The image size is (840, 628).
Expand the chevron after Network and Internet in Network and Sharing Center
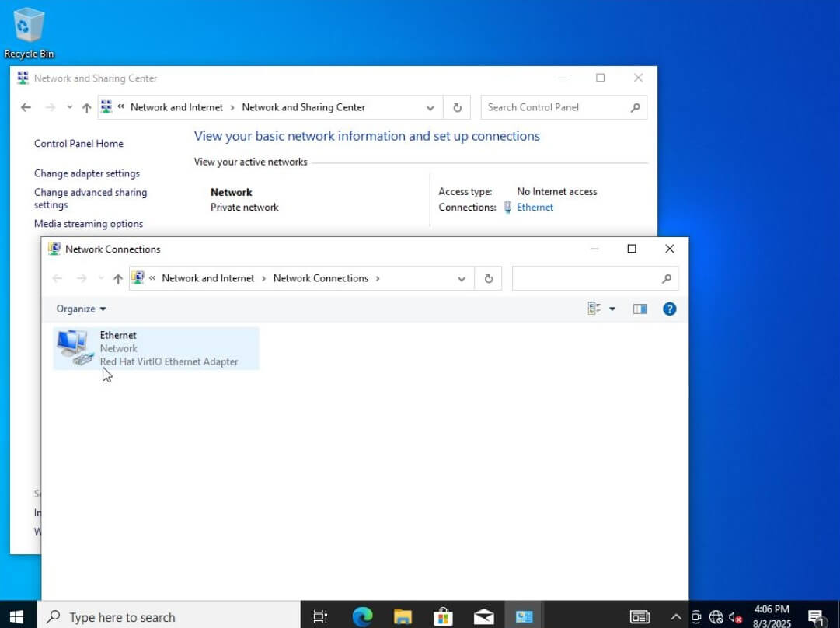coord(232,108)
